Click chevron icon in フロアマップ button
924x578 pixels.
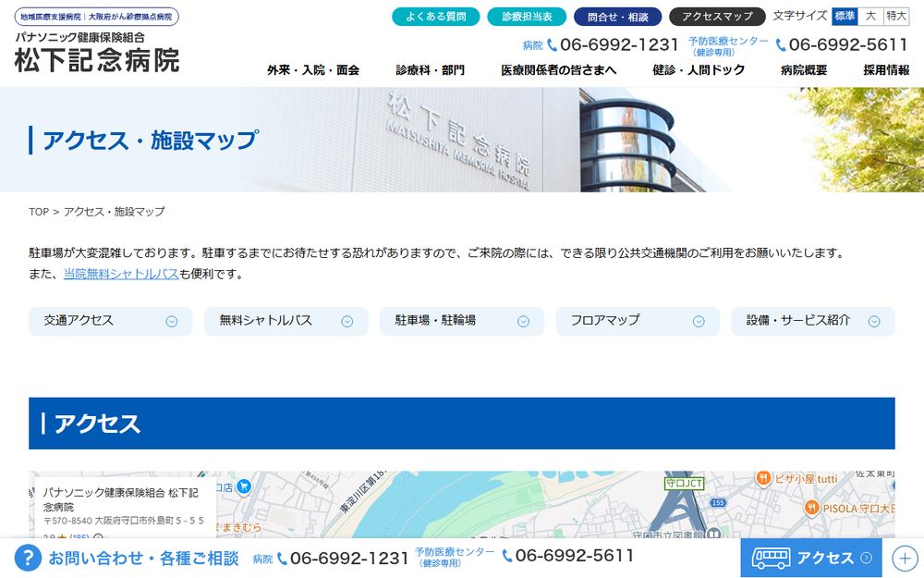(699, 322)
